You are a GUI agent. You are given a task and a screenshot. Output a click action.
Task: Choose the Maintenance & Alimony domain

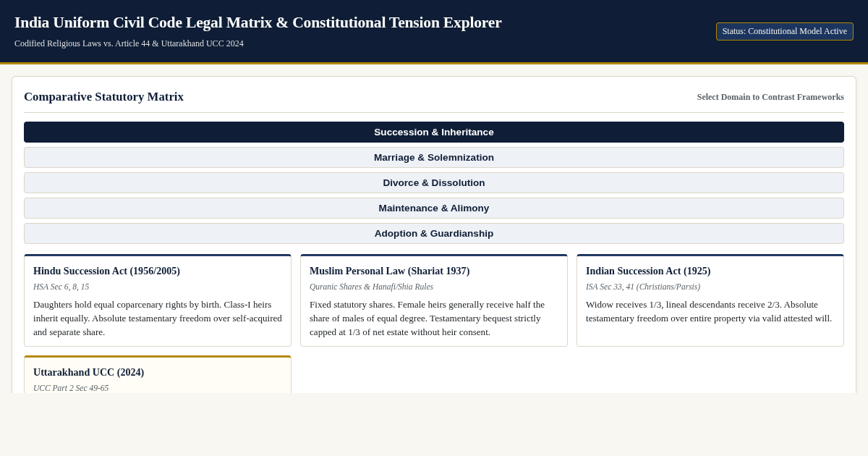(434, 208)
